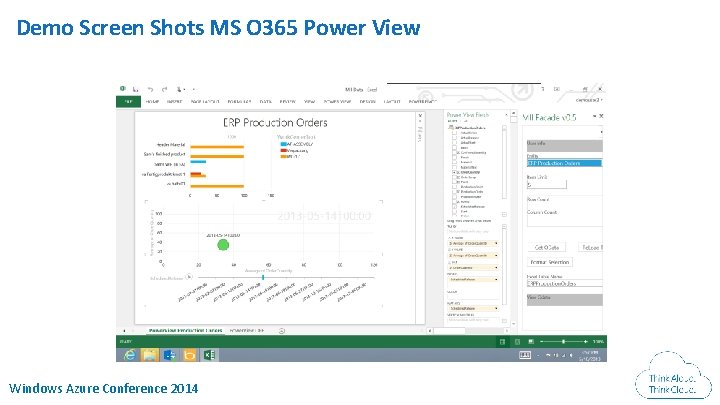Switch to the DATA ribbon tab
The height and width of the screenshot is (405, 720).
265,101
